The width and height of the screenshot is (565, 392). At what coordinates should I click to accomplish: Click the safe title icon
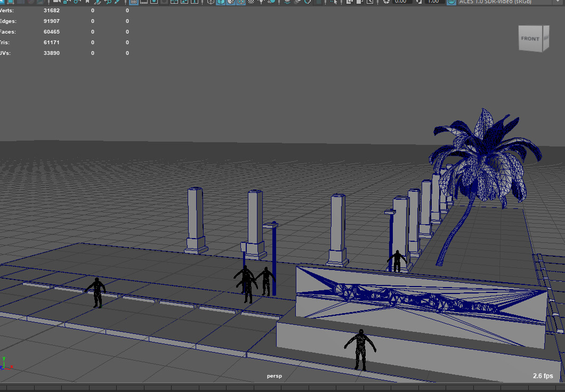(x=193, y=2)
